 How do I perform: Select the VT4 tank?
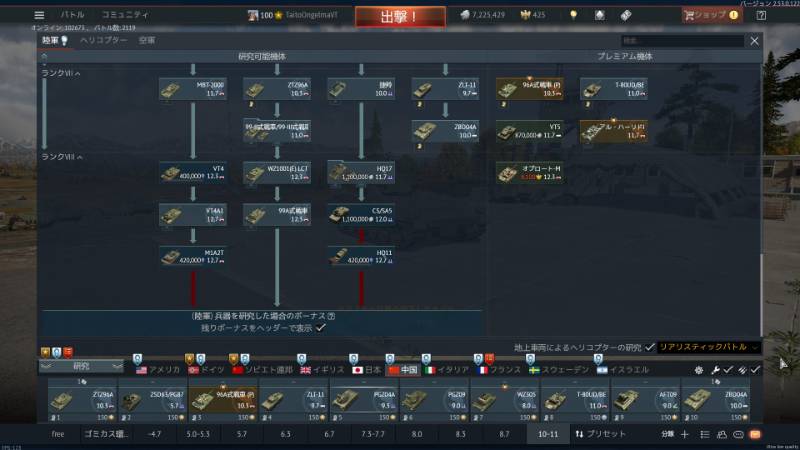[x=193, y=172]
